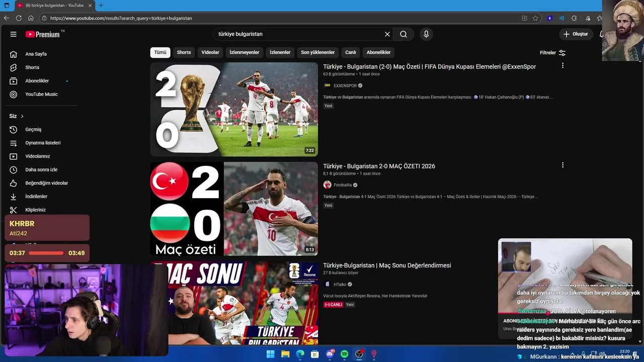Open Geçmiş watch history
This screenshot has height=362, width=644.
[x=33, y=129]
